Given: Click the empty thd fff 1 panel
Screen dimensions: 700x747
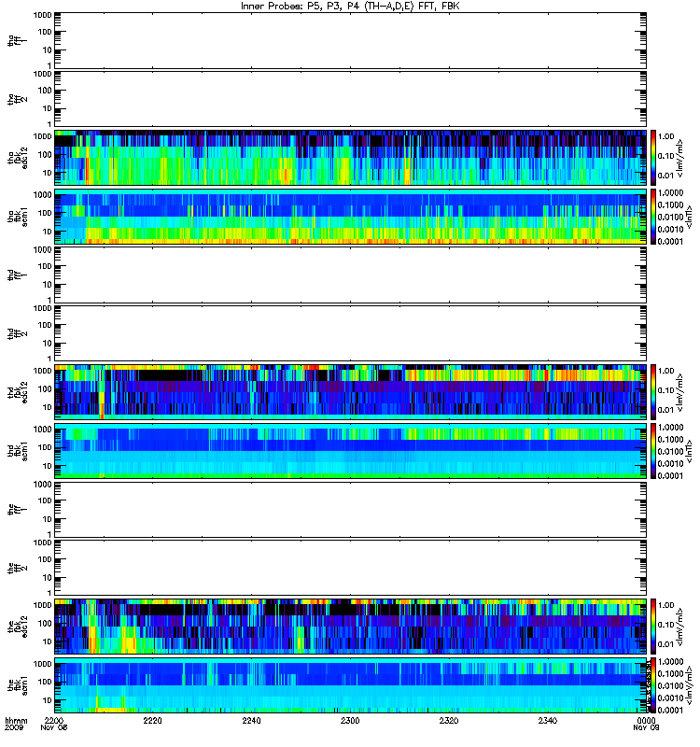Looking at the screenshot, I should tap(351, 275).
